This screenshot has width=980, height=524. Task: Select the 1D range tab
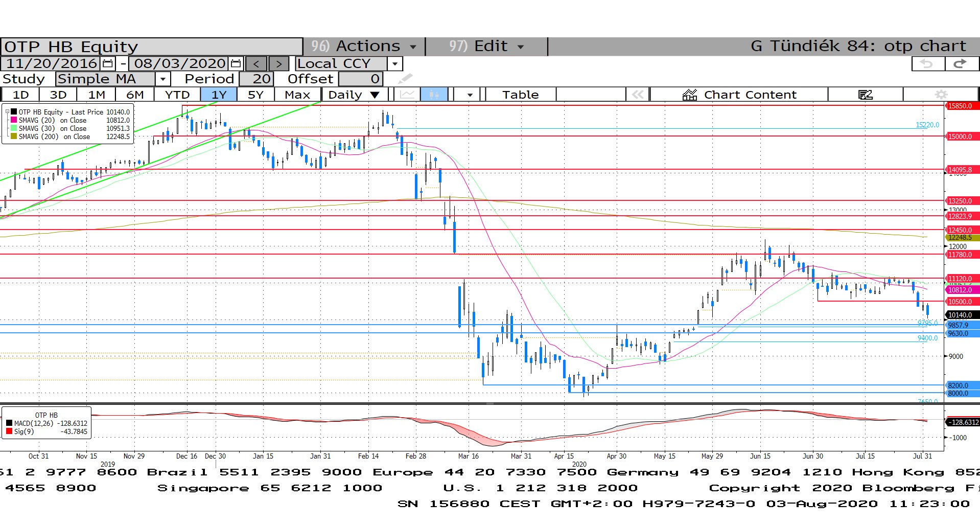[20, 95]
